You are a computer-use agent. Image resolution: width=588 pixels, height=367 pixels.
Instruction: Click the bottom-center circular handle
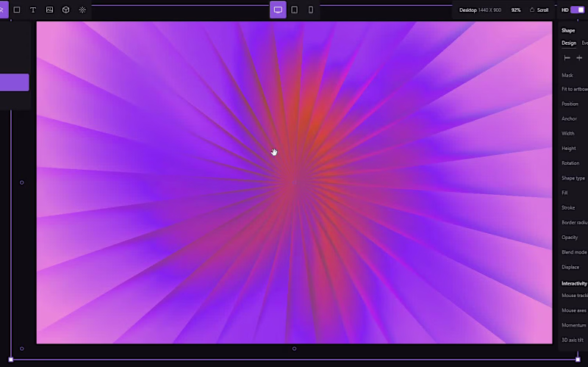[x=295, y=349]
